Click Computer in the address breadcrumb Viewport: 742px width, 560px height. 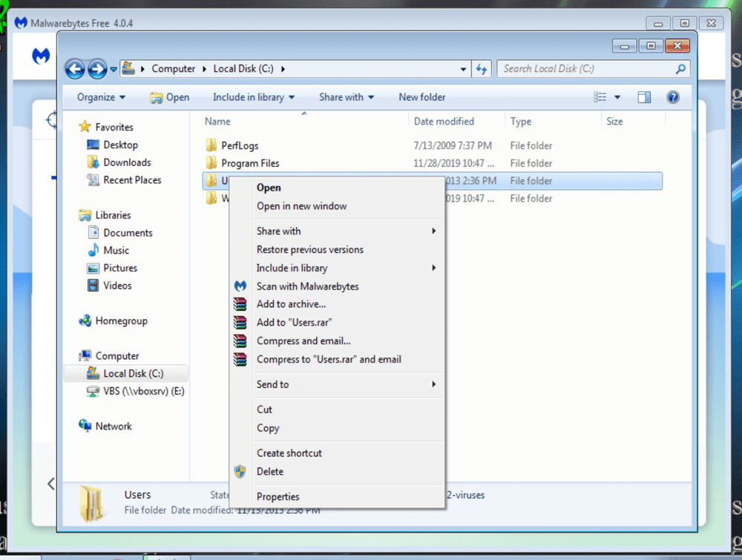[x=173, y=69]
